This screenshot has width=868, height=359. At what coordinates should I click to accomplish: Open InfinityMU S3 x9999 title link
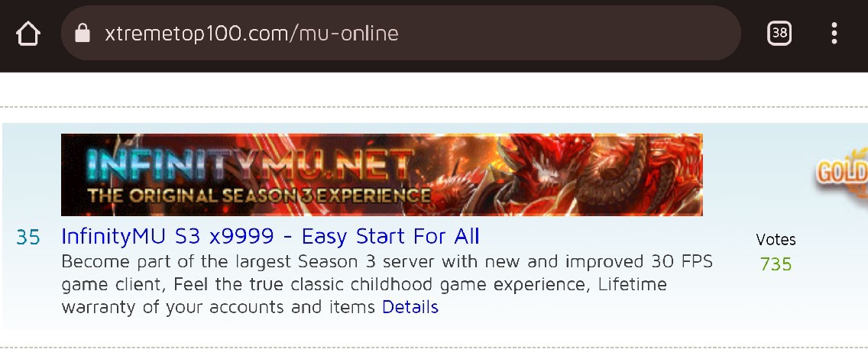(270, 236)
